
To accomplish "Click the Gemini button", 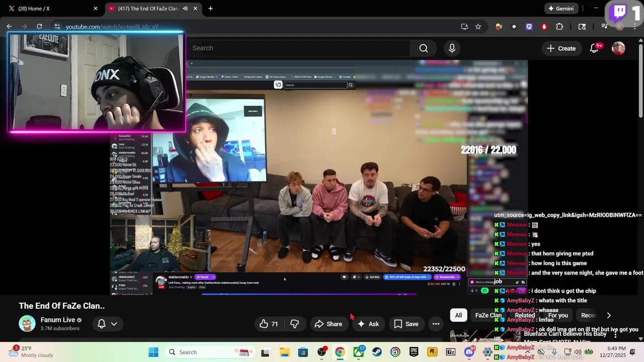I will coord(561,9).
